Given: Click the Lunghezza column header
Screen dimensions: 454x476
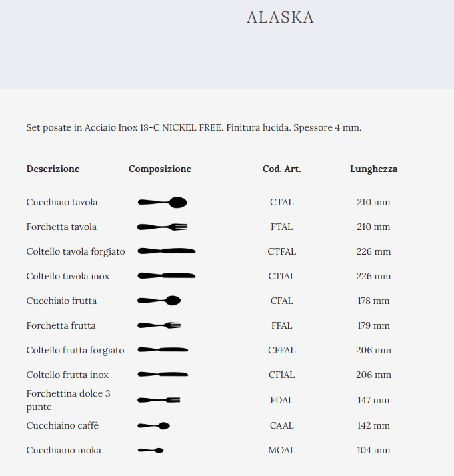Looking at the screenshot, I should pos(373,169).
